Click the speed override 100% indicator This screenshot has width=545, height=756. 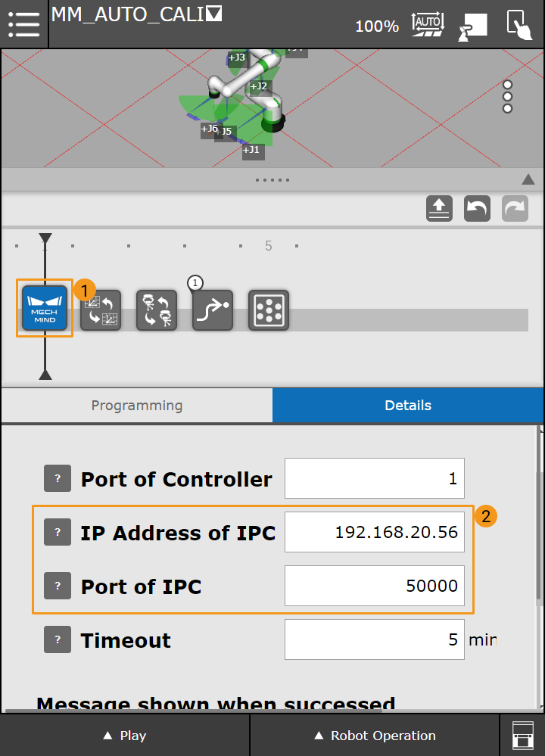click(x=377, y=26)
